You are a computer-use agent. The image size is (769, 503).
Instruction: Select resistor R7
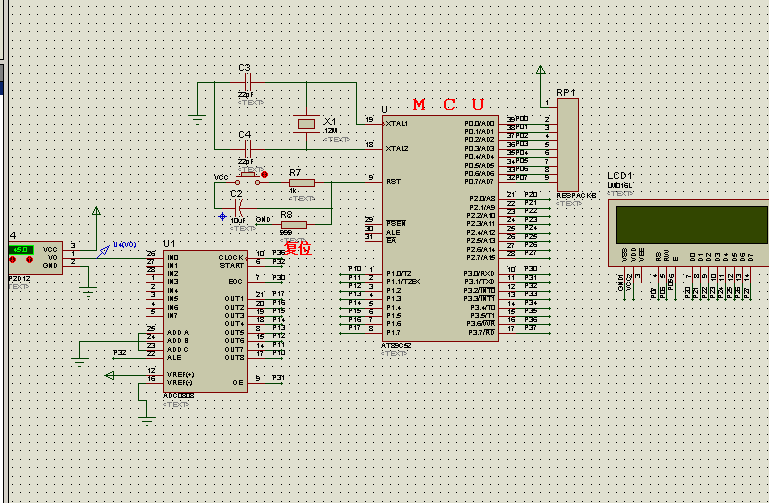(302, 183)
